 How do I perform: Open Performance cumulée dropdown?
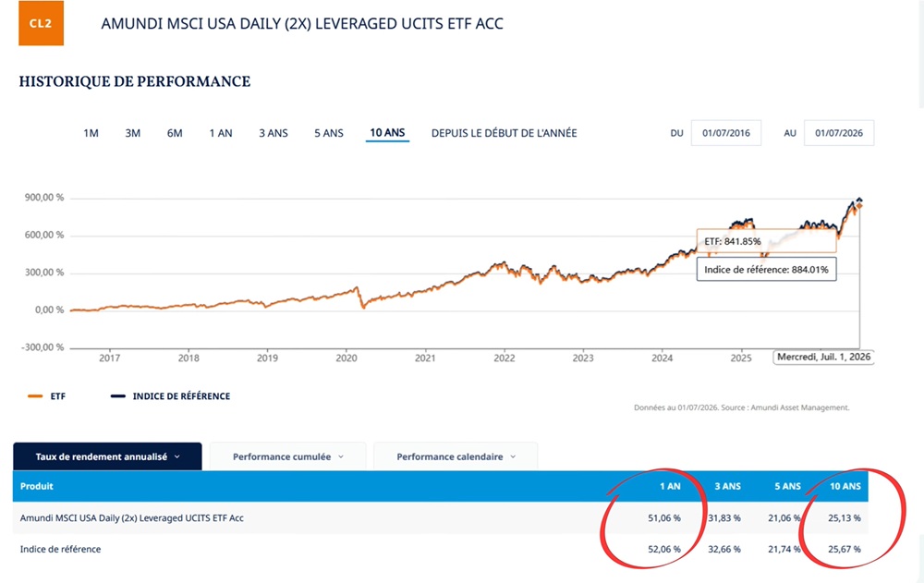287,456
